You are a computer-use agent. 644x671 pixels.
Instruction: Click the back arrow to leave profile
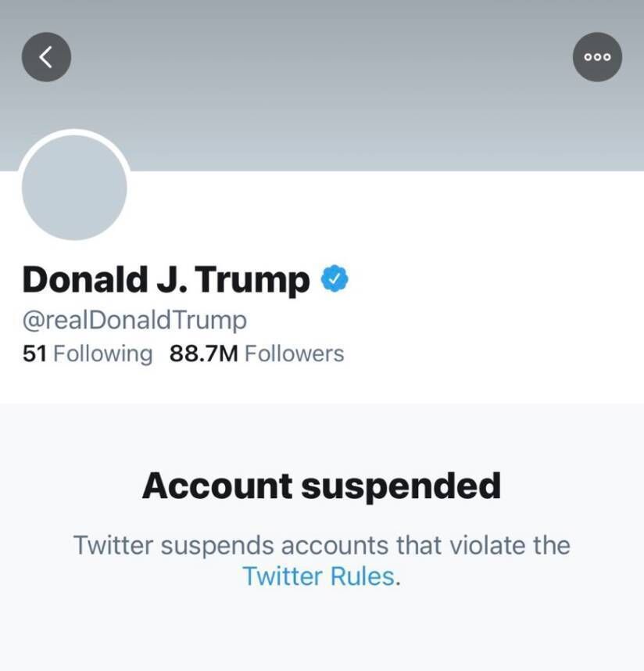46,56
